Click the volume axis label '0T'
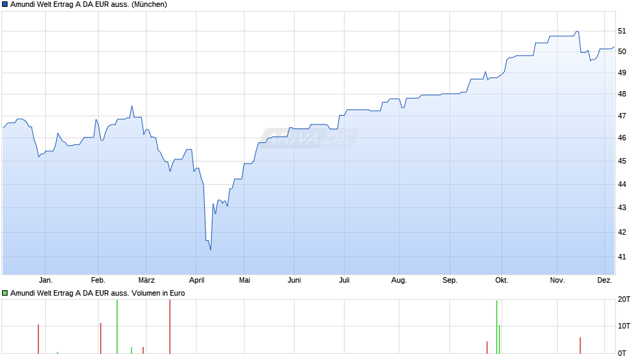The width and height of the screenshot is (644, 360). 622,353
